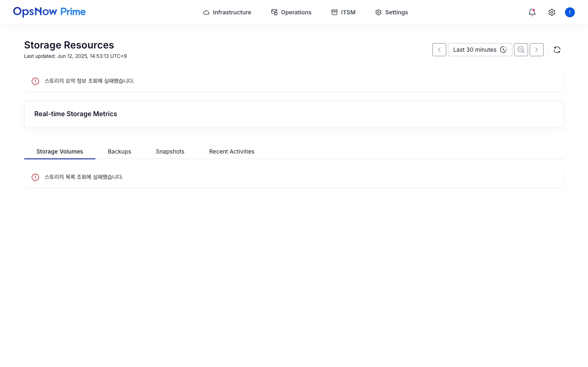Go to the next time range

click(537, 50)
